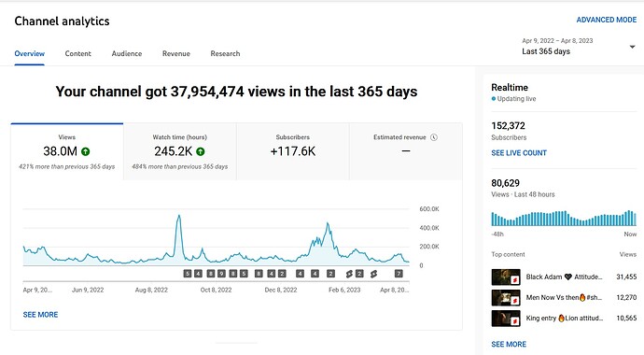Click the Black Adam Attitude title
The height and width of the screenshot is (355, 644).
pyautogui.click(x=564, y=277)
